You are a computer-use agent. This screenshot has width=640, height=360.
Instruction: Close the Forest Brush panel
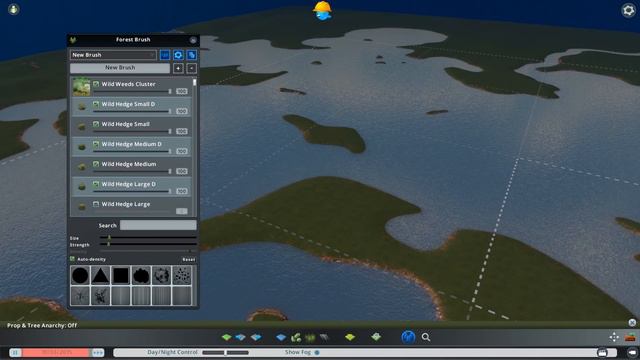193,40
